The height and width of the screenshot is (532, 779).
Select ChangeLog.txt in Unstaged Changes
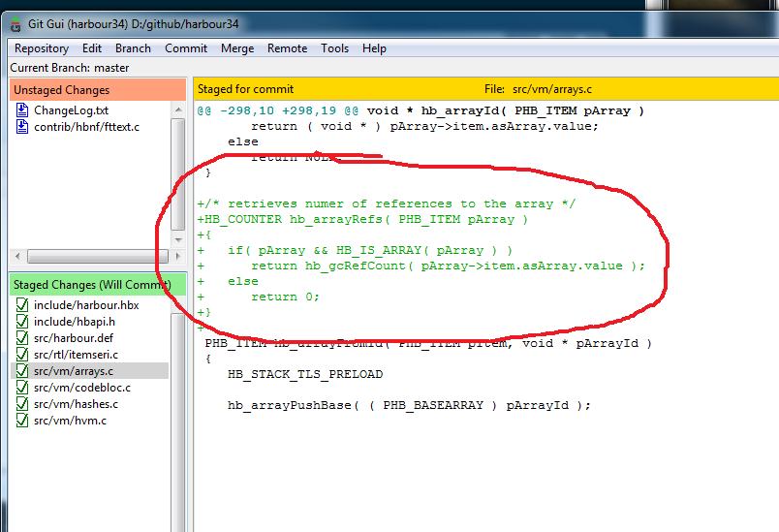pos(71,110)
